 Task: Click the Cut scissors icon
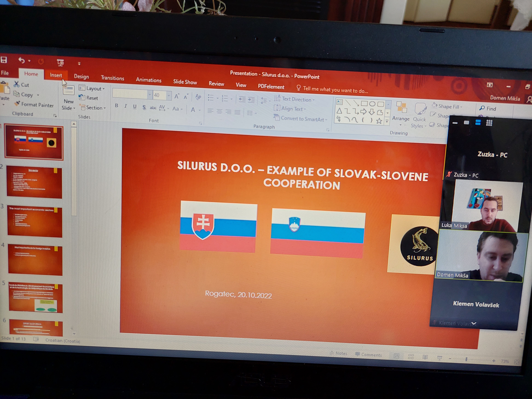click(16, 84)
